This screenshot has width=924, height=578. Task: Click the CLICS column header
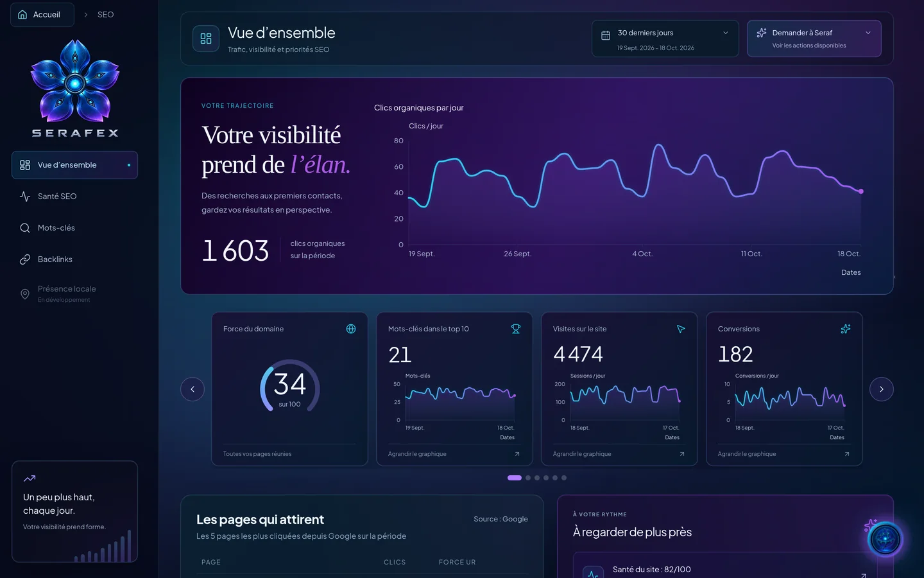(395, 562)
